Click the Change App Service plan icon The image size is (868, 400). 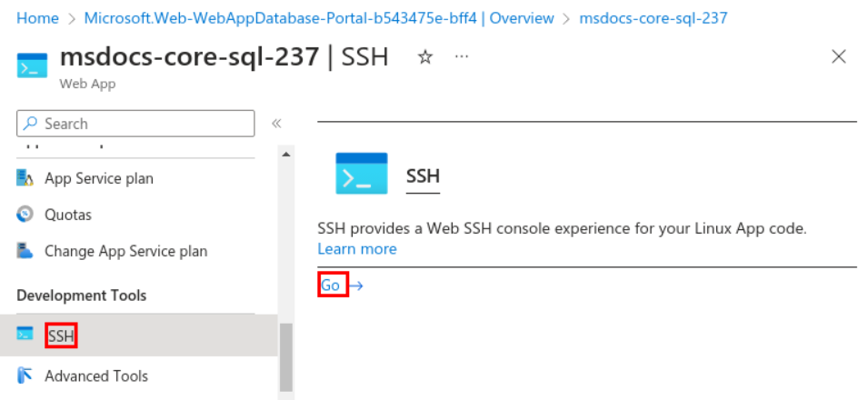pyautogui.click(x=25, y=251)
